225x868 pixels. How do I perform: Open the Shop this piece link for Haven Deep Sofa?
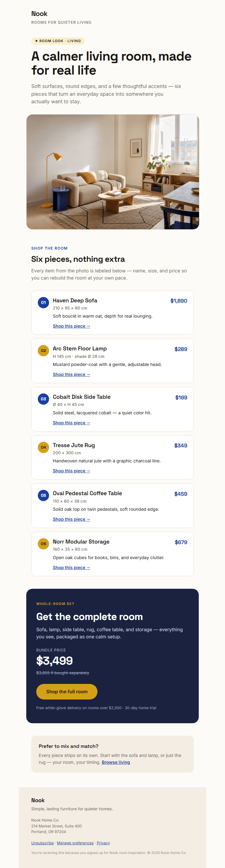tap(72, 326)
